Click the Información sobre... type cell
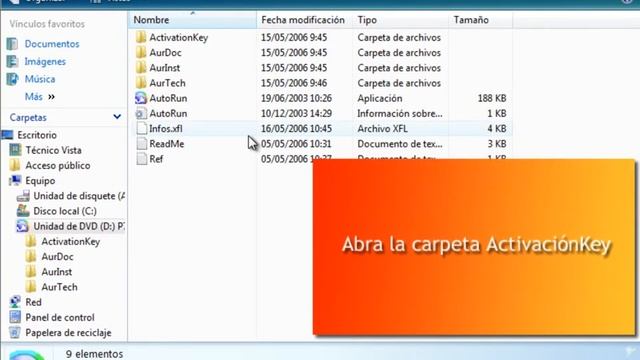Viewport: 640px width, 360px height. (x=400, y=113)
